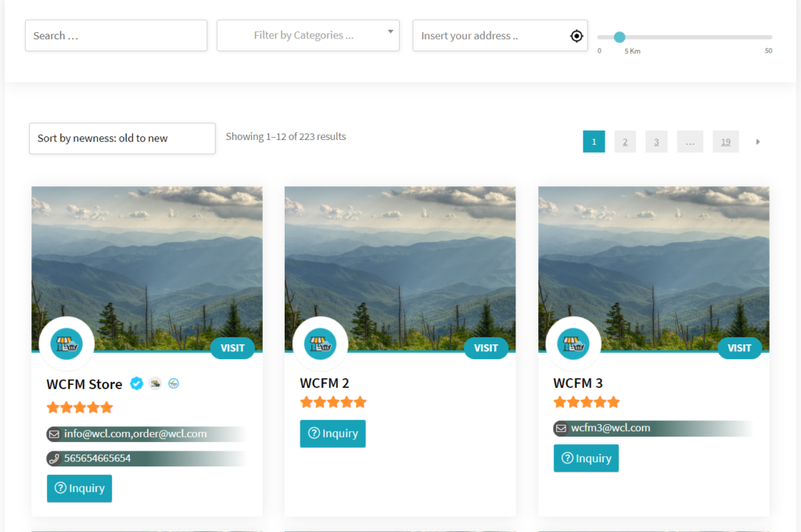Open Inquiry for the WCFM 3 store
Screen dimensions: 801x532
pos(586,458)
